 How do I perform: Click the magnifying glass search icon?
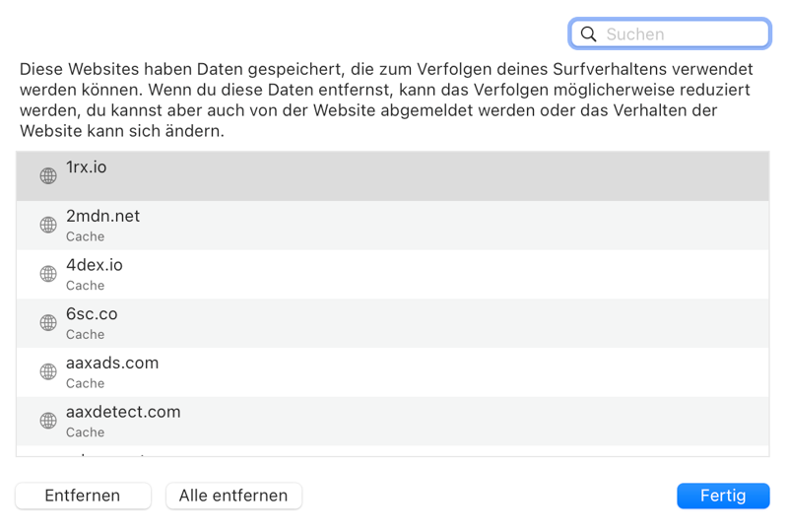(589, 34)
